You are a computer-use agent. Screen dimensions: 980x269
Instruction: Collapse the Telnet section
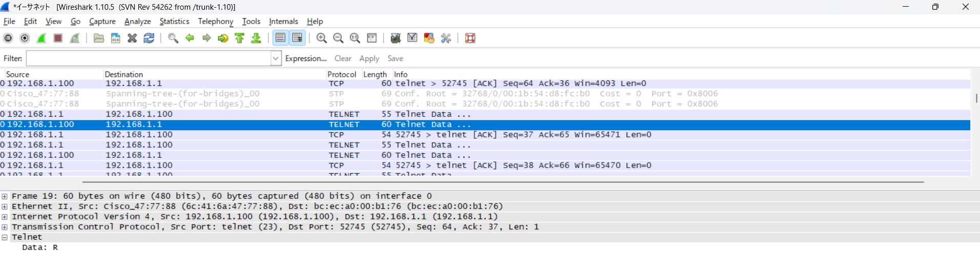pyautogui.click(x=5, y=237)
